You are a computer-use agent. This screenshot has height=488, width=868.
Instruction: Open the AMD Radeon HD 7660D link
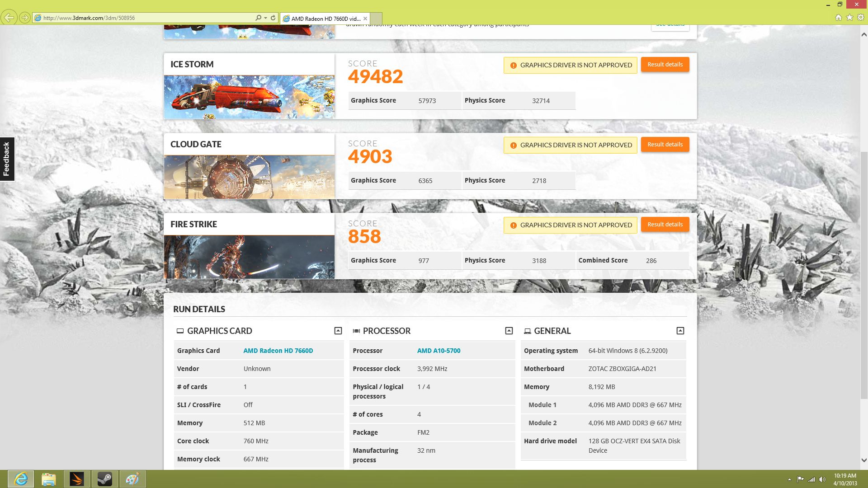tap(278, 351)
